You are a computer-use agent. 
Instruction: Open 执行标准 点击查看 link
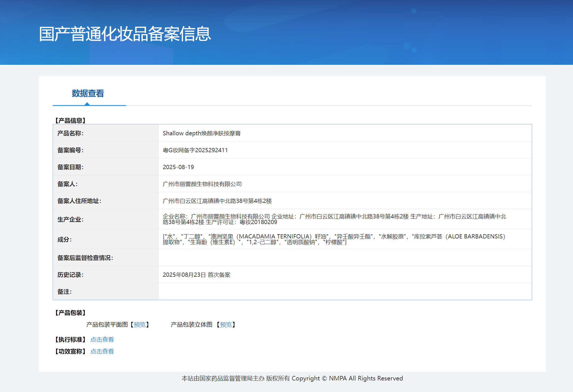pyautogui.click(x=102, y=339)
